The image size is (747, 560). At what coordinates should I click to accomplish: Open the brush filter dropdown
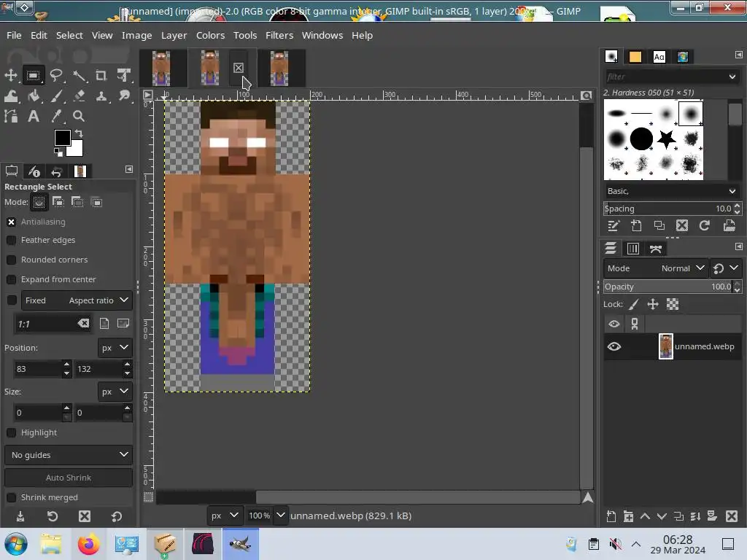(732, 77)
